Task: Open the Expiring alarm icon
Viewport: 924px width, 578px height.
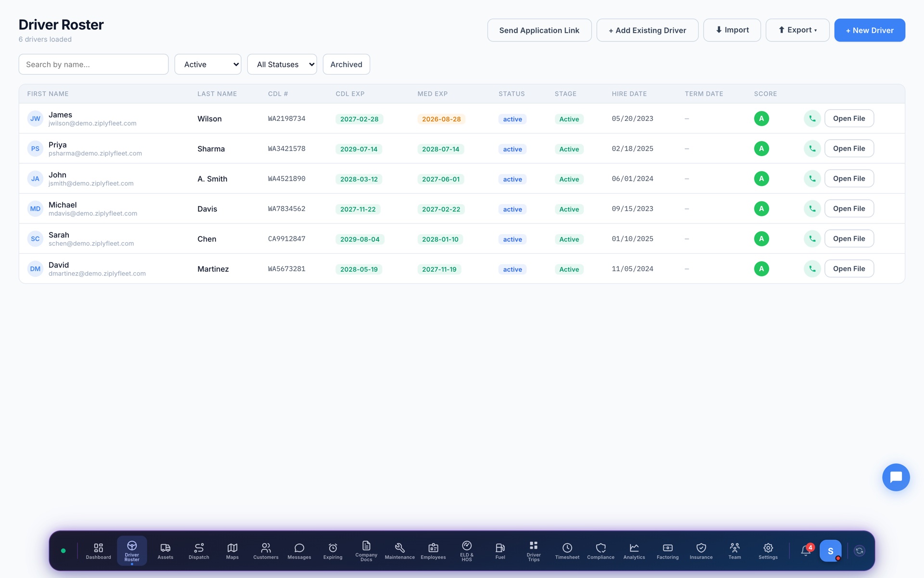Action: pyautogui.click(x=333, y=551)
